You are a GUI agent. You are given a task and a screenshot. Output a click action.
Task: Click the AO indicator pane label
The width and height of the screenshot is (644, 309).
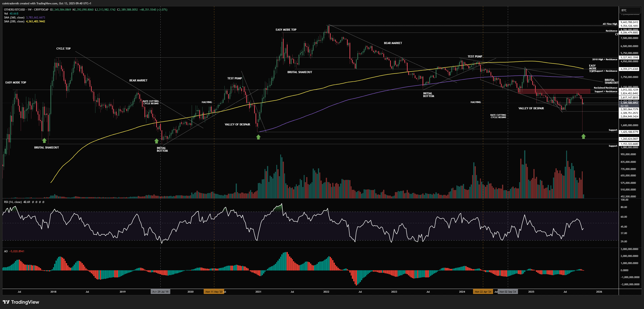[x=6, y=251]
